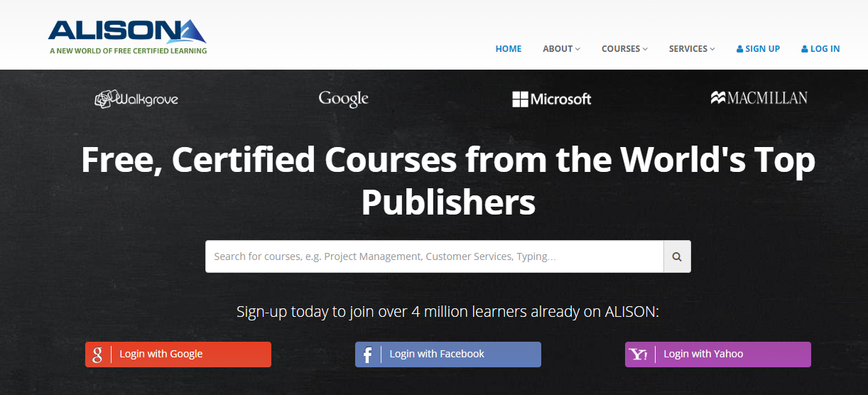This screenshot has width=868, height=395.
Task: Click the Yahoo Y! icon on login button
Action: 639,355
